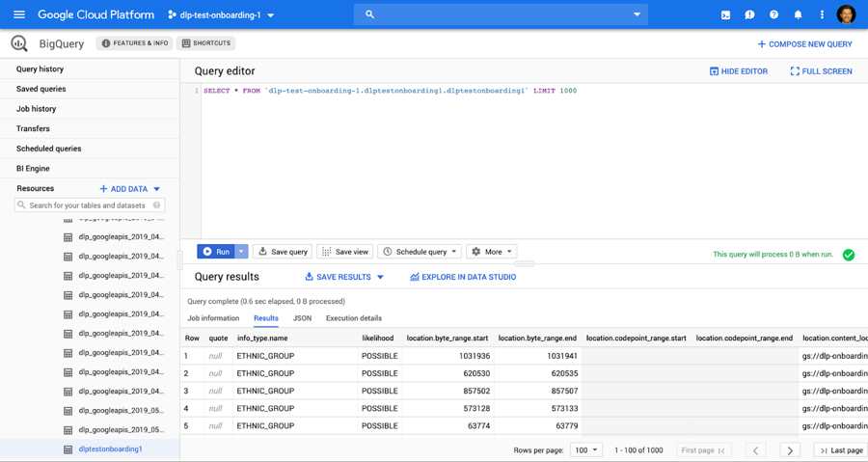The height and width of the screenshot is (462, 868).
Task: Click the user account avatar
Action: click(x=846, y=14)
